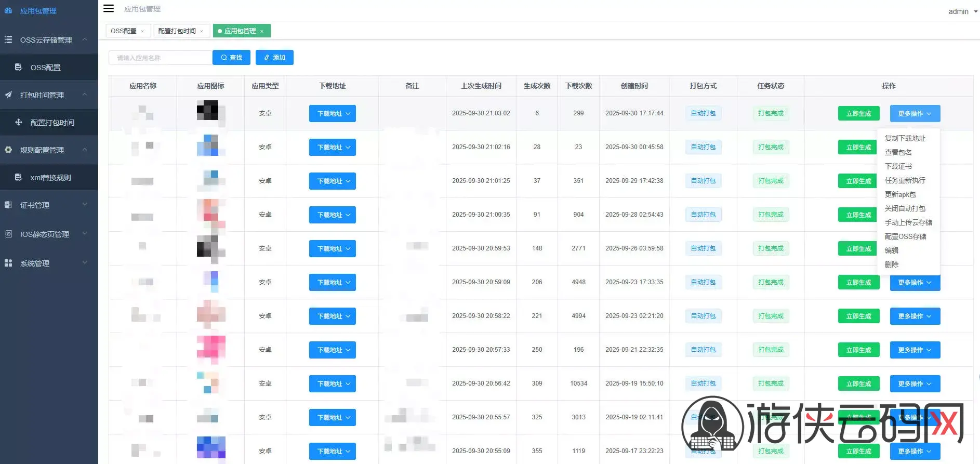The width and height of the screenshot is (980, 464).
Task: Close the OSS配置 tab with x icon
Action: [142, 31]
